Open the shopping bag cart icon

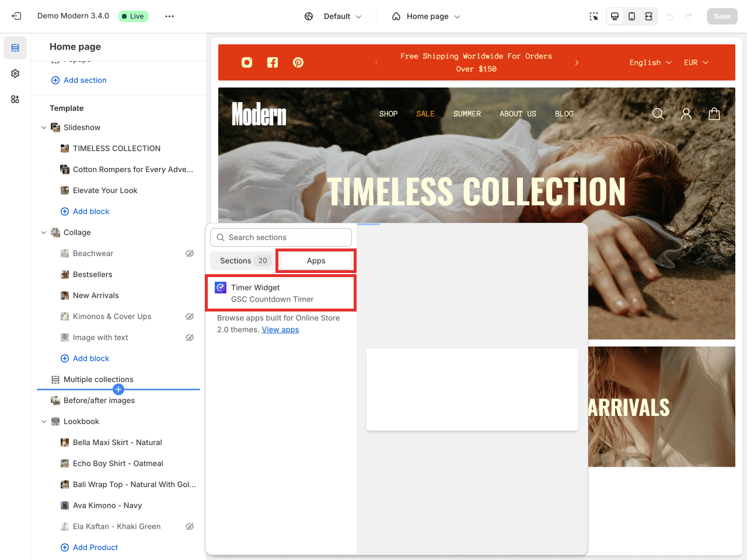tap(714, 114)
